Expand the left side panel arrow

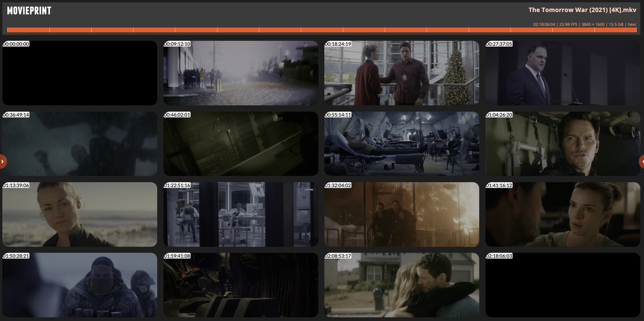point(3,162)
